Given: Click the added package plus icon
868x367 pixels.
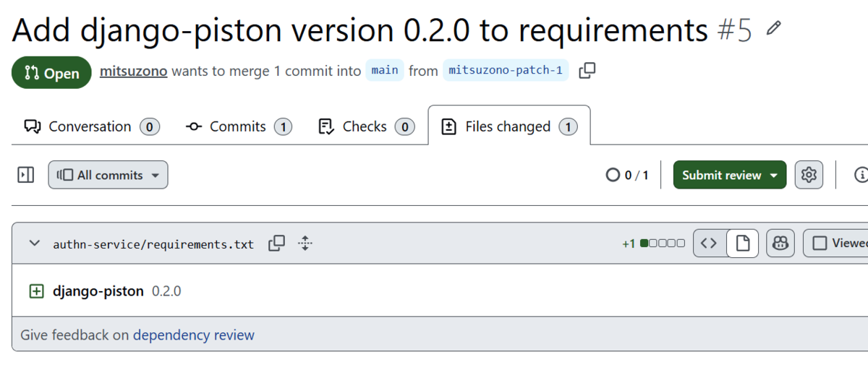Looking at the screenshot, I should tap(36, 291).
